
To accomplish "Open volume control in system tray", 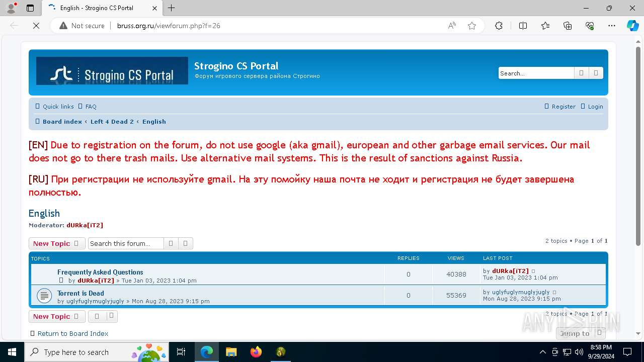I will (579, 352).
